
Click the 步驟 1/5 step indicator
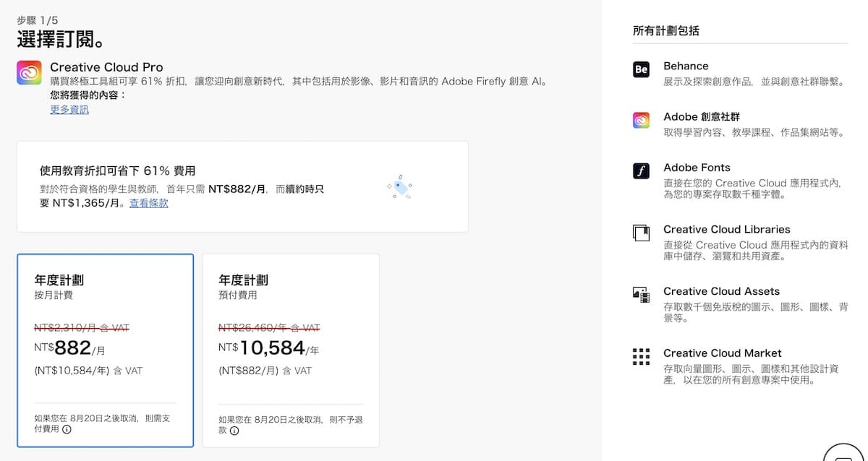[37, 20]
